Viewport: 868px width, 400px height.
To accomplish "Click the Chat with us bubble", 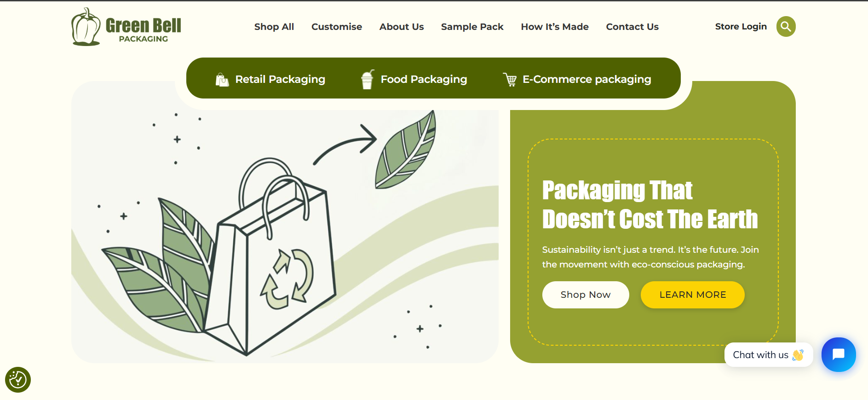I will 769,355.
